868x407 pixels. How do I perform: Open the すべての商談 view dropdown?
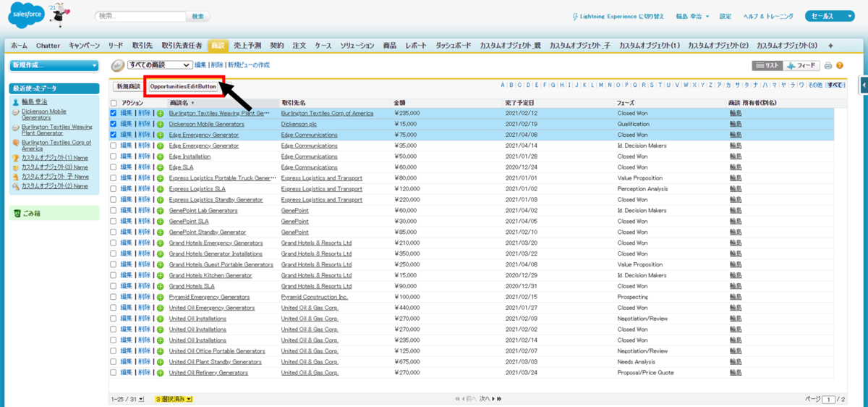[x=159, y=65]
